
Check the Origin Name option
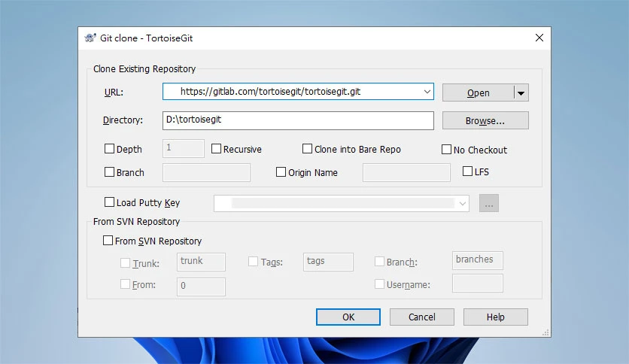pos(281,172)
